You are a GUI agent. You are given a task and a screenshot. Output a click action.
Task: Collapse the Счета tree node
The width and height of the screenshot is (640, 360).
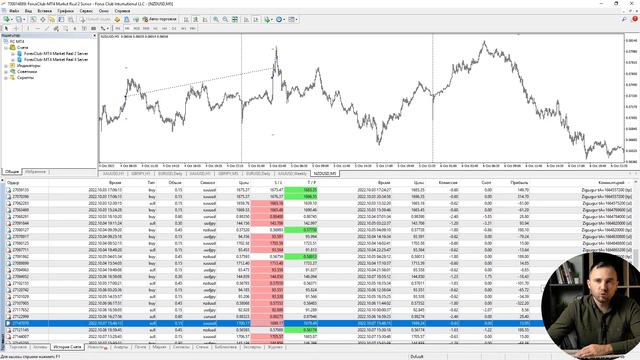(x=6, y=47)
